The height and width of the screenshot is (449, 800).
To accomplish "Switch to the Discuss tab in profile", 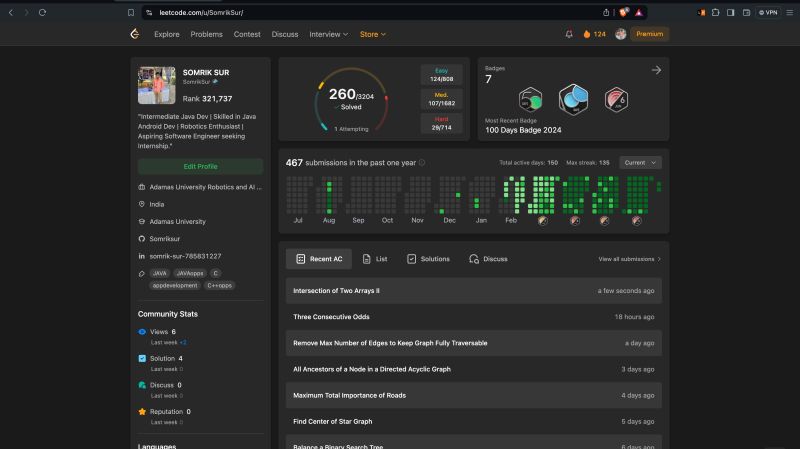I will (488, 259).
